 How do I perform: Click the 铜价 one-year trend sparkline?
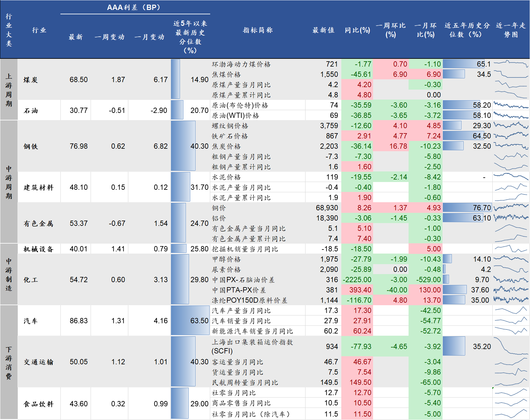(x=511, y=208)
